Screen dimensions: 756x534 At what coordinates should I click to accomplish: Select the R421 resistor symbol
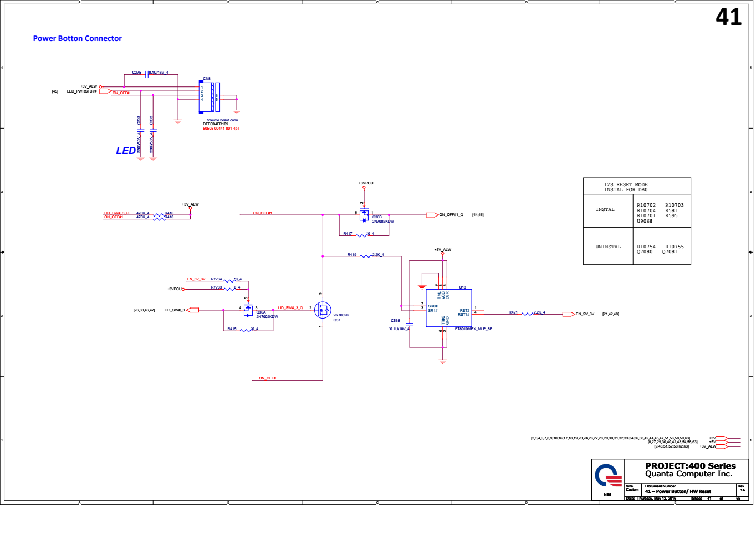(x=527, y=314)
